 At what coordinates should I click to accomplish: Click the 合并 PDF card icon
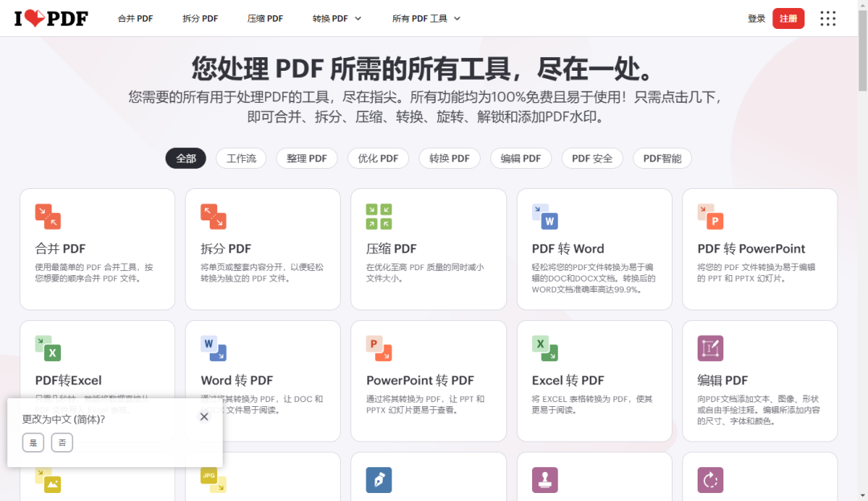[x=48, y=216]
